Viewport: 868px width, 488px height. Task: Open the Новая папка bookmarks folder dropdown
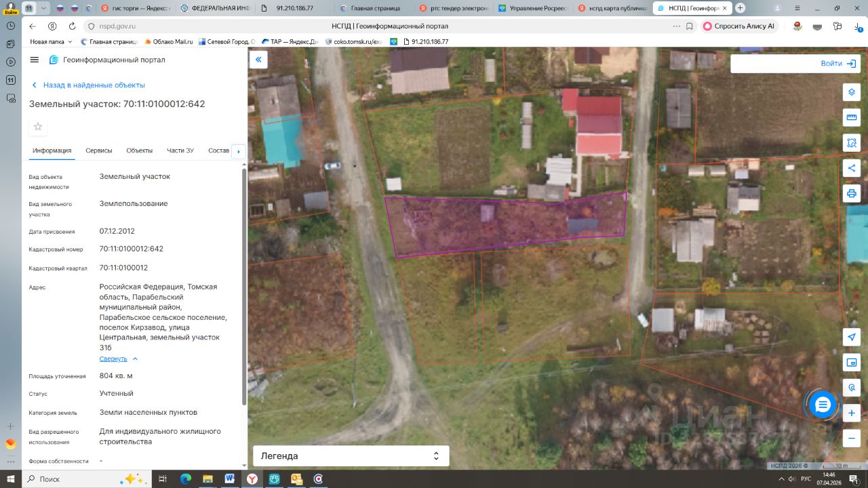pyautogui.click(x=51, y=41)
